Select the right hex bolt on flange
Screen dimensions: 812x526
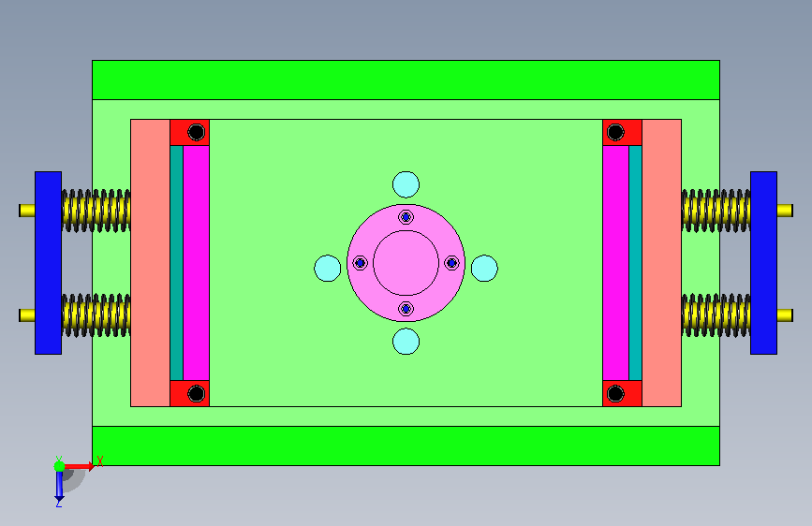[451, 263]
